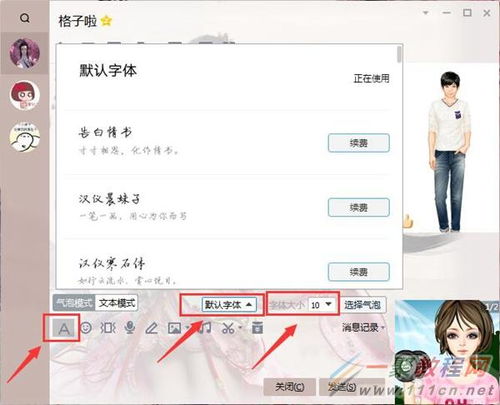Switch to 气泡模式 bubble mode

(74, 303)
